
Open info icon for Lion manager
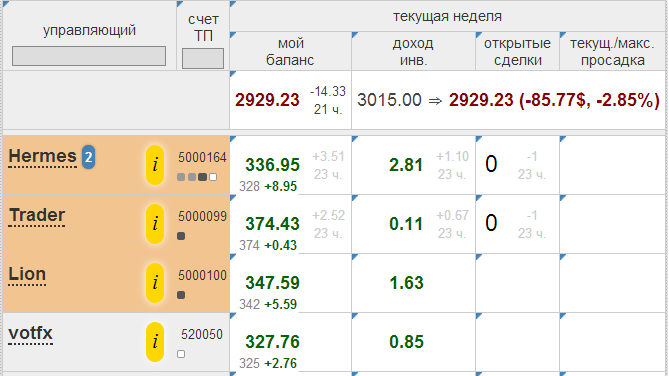pos(155,283)
